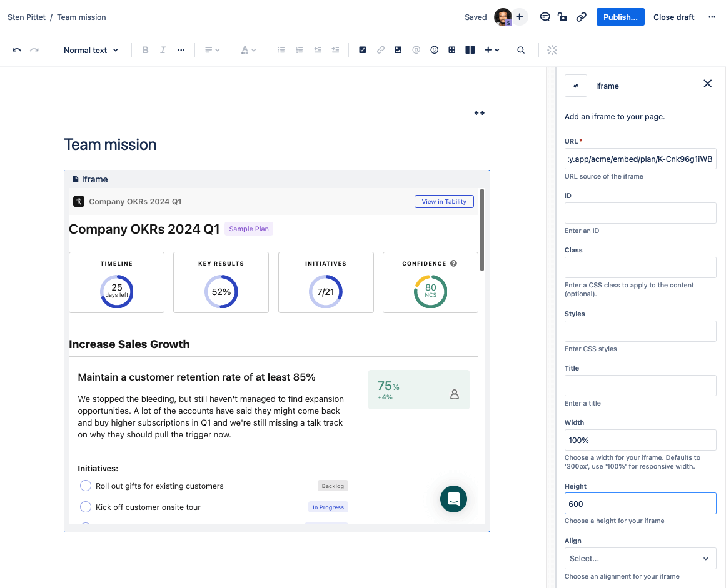Mention a teammate with the @ icon

point(416,49)
